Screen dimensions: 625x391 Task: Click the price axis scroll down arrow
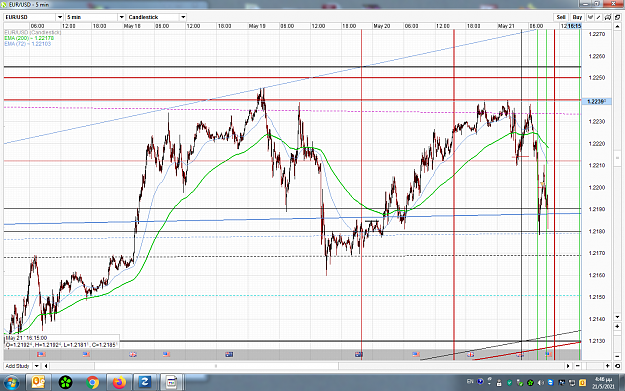(617, 316)
